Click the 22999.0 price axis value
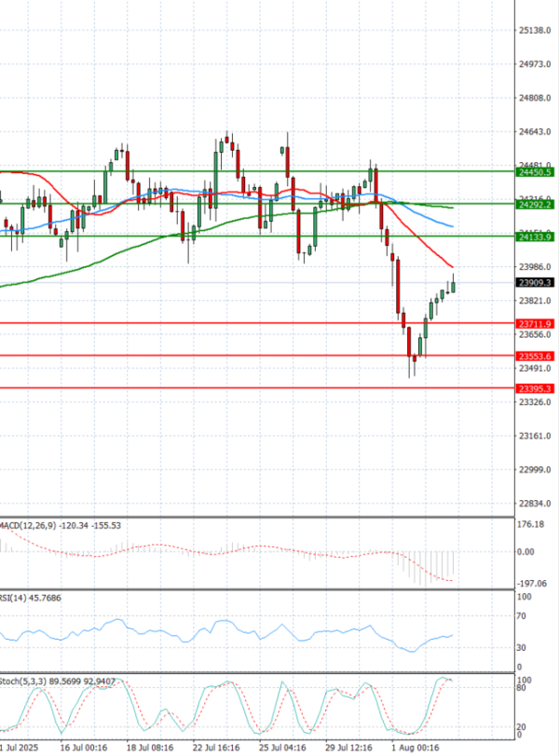The image size is (559, 756). point(535,469)
